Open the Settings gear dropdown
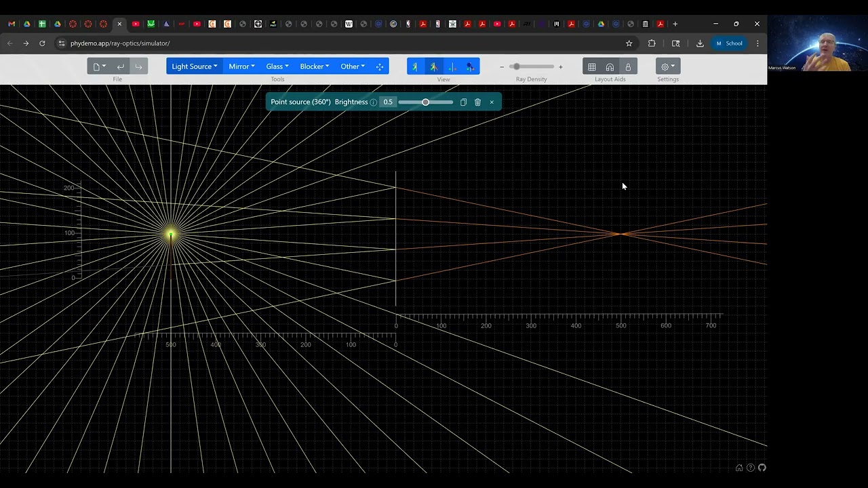 tap(668, 66)
